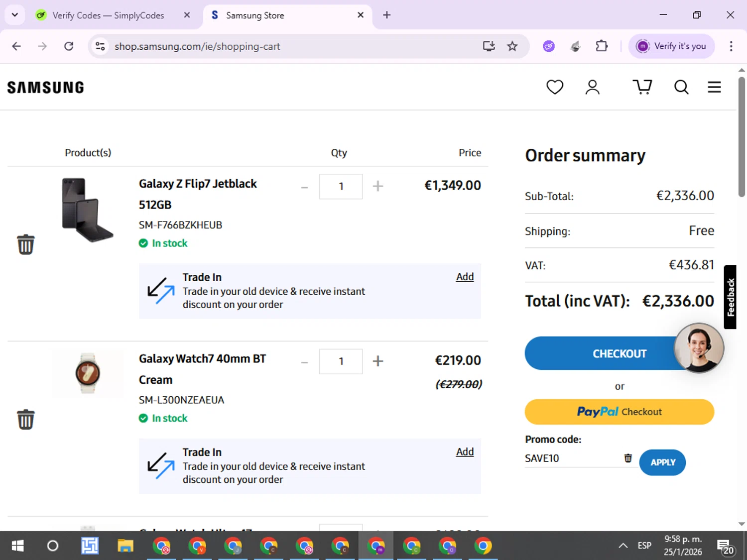This screenshot has width=747, height=560.
Task: Pay with PayPal Checkout button
Action: [x=619, y=412]
